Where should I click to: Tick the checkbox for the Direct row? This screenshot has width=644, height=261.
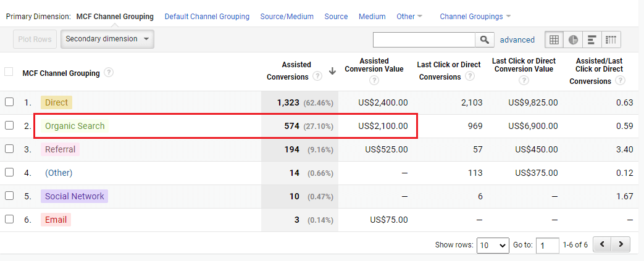point(9,102)
